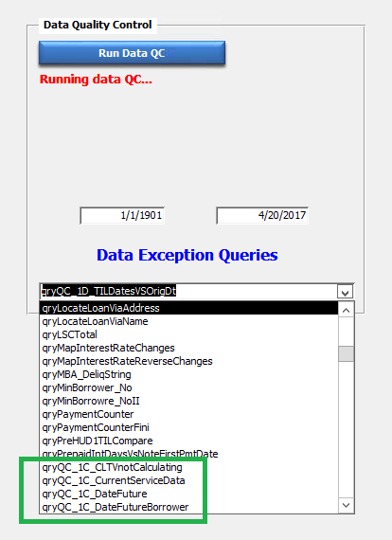392x540 pixels.
Task: Click the list scrollbar up arrow
Action: tap(346, 311)
